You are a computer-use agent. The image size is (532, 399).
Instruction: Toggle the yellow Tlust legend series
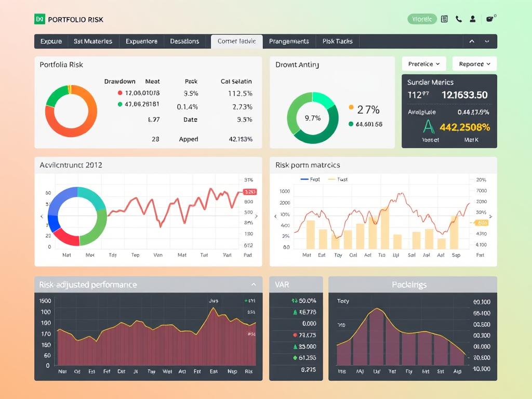coord(338,179)
